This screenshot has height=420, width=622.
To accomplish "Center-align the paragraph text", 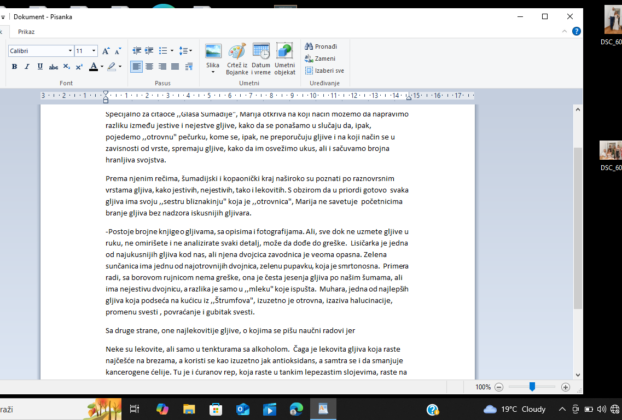I will point(149,67).
